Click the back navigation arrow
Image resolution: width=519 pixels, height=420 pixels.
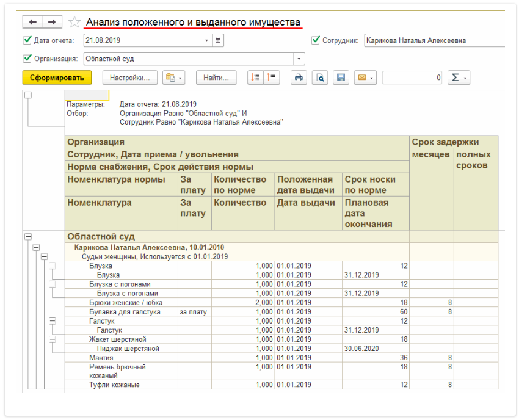[x=32, y=22]
